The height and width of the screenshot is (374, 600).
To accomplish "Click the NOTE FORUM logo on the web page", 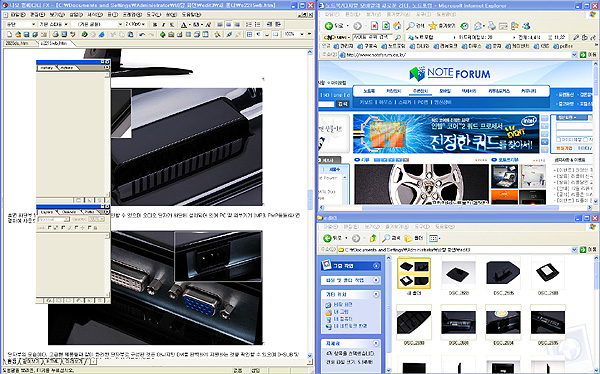I will [450, 73].
